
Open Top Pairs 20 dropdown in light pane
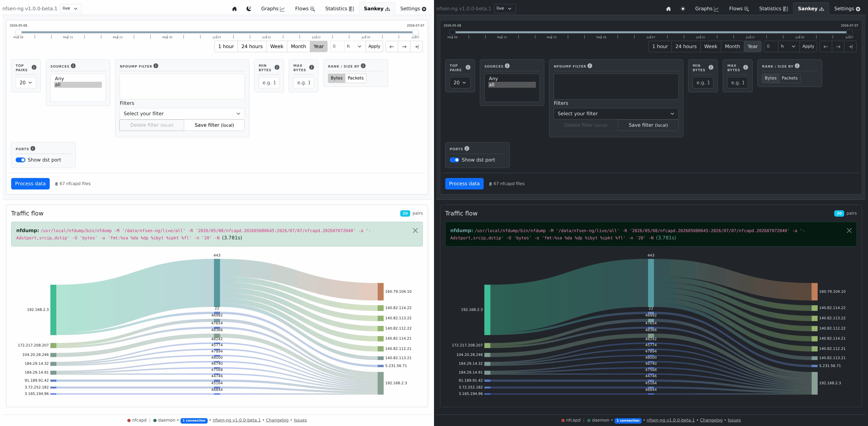pyautogui.click(x=26, y=83)
